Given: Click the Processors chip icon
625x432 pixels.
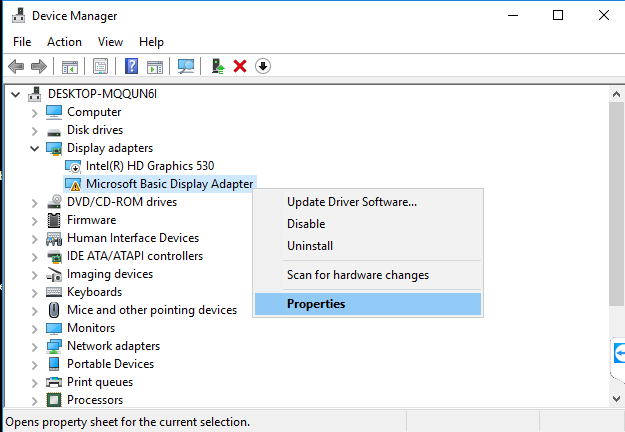Looking at the screenshot, I should point(54,400).
